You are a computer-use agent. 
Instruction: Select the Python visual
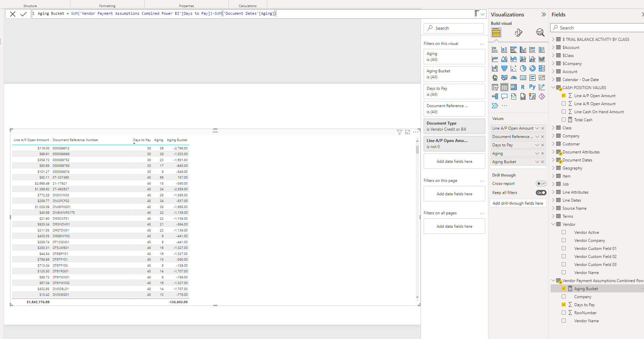pyautogui.click(x=532, y=87)
